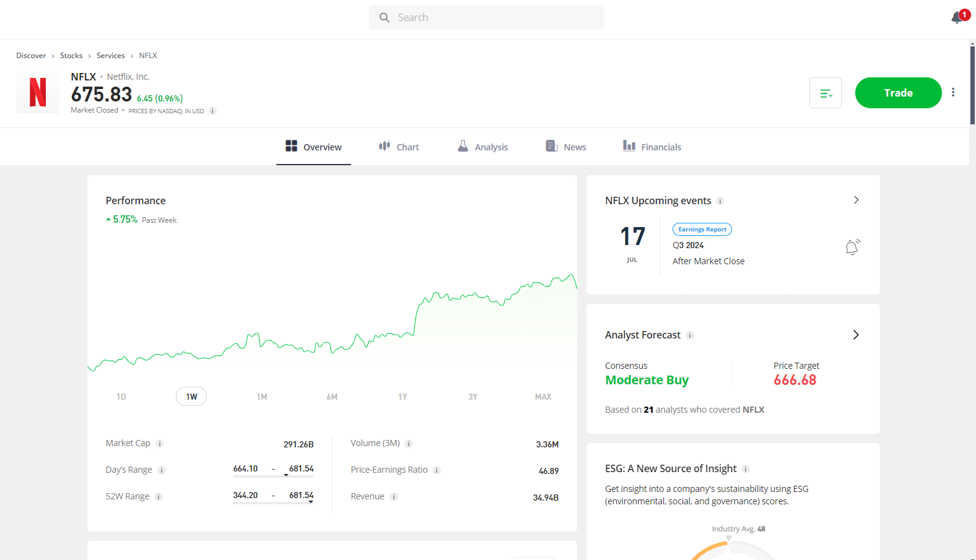Open the Analysis tab
The height and width of the screenshot is (560, 976).
coord(482,147)
